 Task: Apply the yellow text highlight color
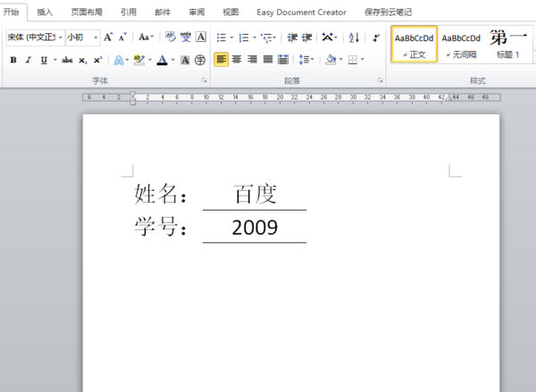pyautogui.click(x=139, y=60)
